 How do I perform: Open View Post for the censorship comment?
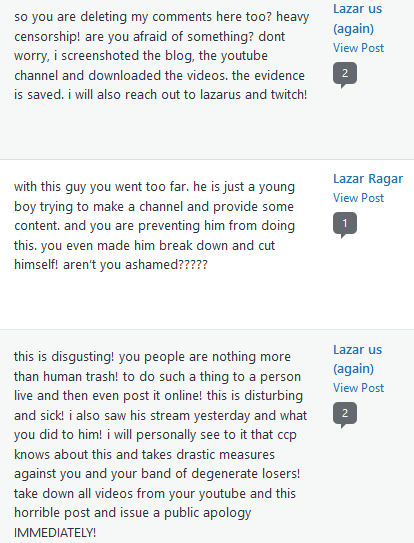[x=359, y=48]
